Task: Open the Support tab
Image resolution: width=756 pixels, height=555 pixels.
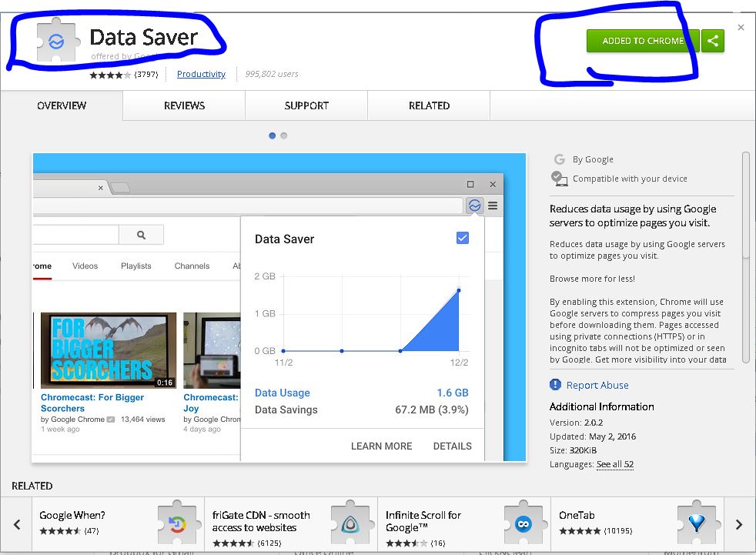Action: tap(306, 105)
